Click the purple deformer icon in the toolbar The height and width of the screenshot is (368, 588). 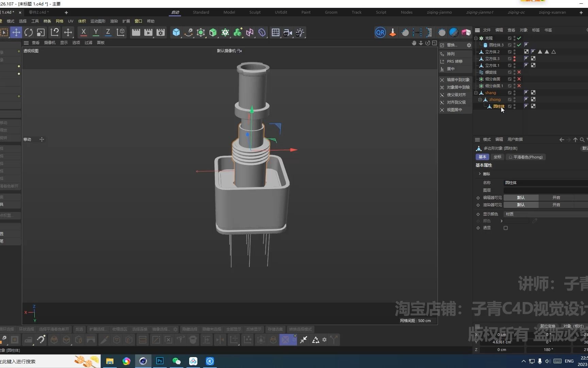pyautogui.click(x=262, y=32)
